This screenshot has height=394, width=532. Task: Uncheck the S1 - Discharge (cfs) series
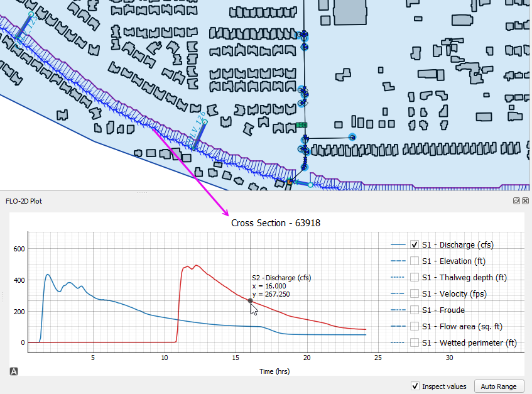(x=415, y=244)
